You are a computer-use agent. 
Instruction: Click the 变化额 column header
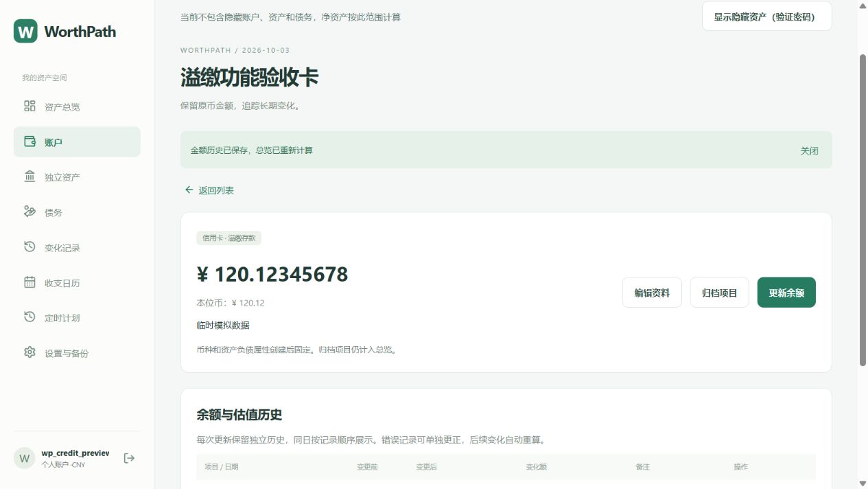[537, 467]
